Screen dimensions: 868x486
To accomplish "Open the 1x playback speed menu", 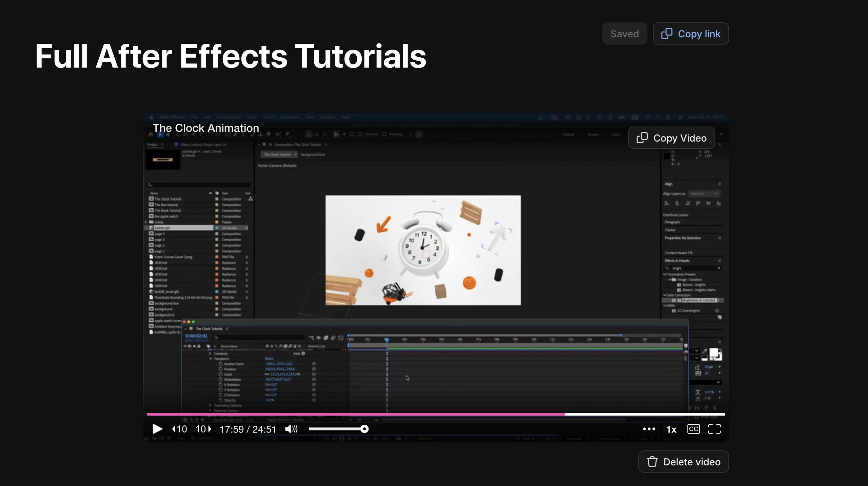I will pyautogui.click(x=671, y=429).
